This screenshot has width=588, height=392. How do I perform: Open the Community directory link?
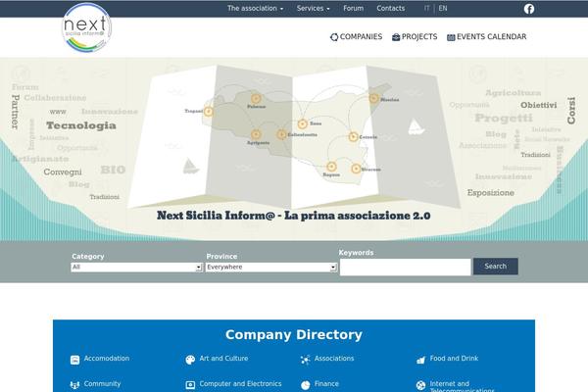click(x=102, y=384)
